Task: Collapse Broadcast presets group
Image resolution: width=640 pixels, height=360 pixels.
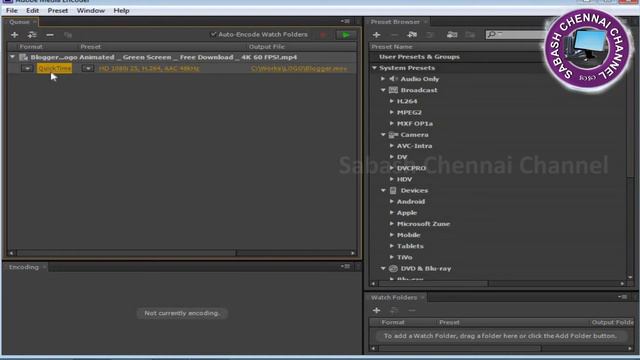Action: click(x=383, y=90)
